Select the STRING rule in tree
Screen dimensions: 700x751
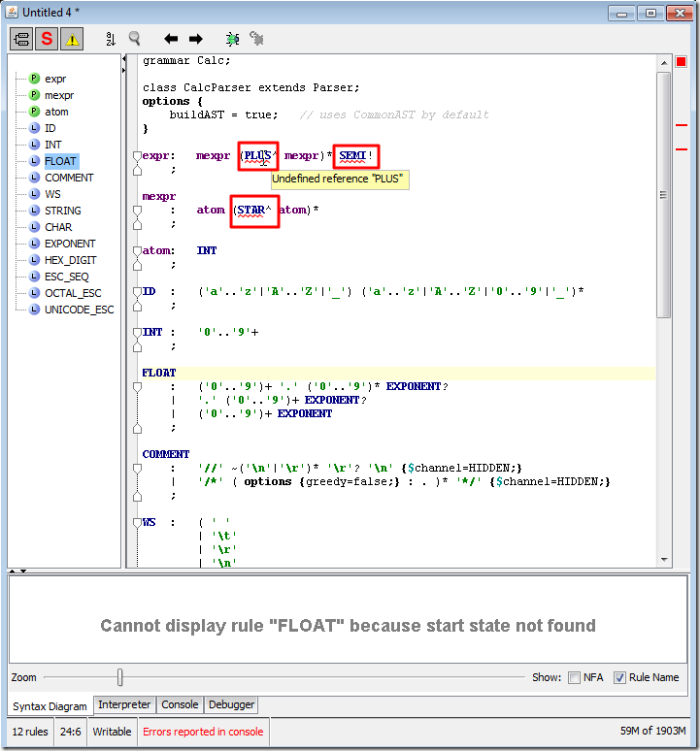(x=63, y=211)
